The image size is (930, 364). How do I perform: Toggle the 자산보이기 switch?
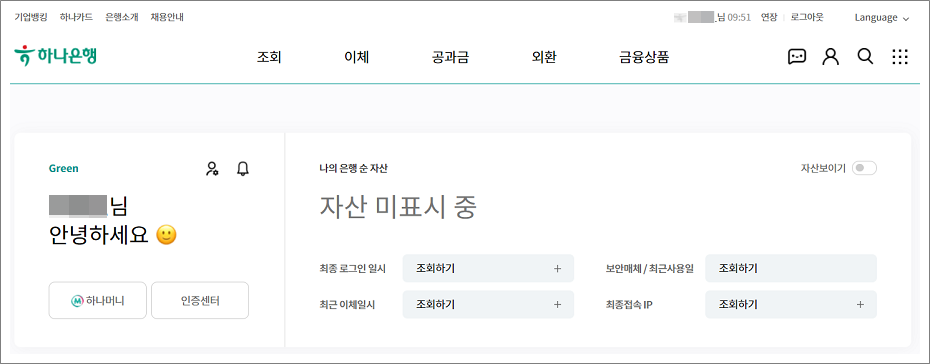(x=864, y=168)
